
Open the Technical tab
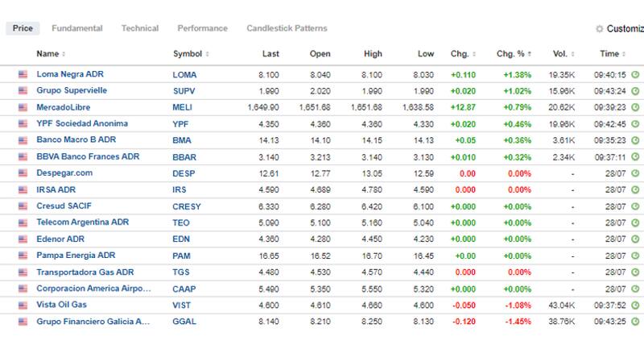click(x=140, y=28)
